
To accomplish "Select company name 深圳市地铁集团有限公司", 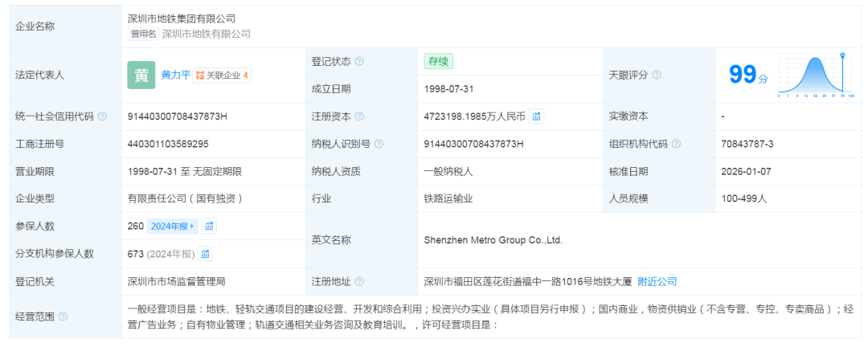I will pos(182,18).
